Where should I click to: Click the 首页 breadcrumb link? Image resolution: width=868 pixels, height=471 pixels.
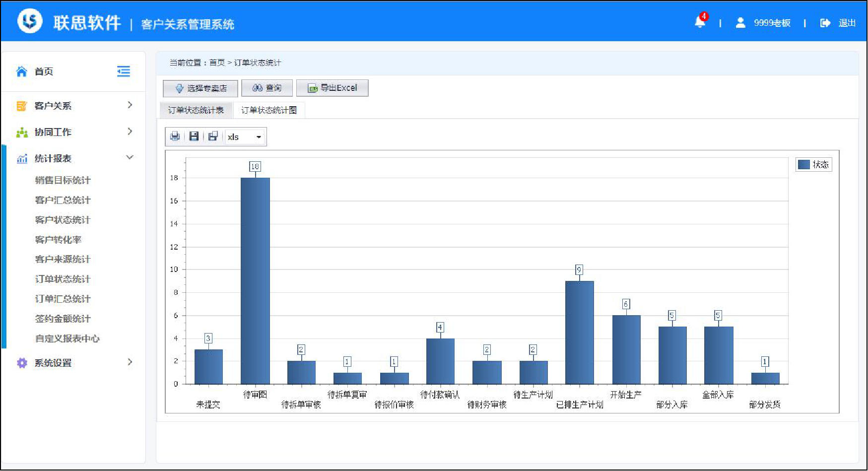point(217,63)
